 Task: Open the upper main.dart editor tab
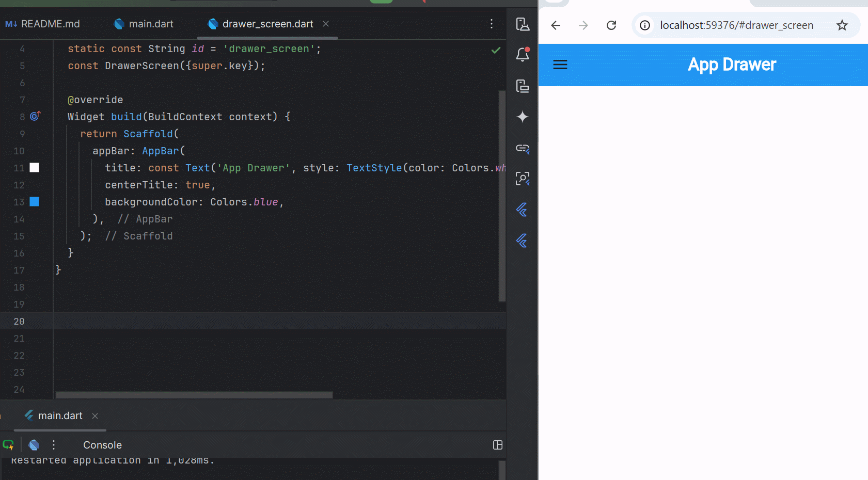pos(144,24)
